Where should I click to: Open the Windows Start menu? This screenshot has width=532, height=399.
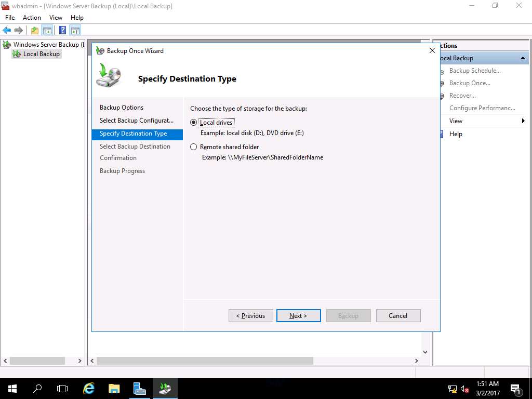12,389
